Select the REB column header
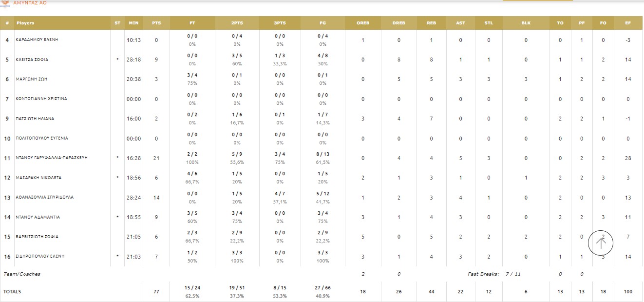 tap(431, 23)
